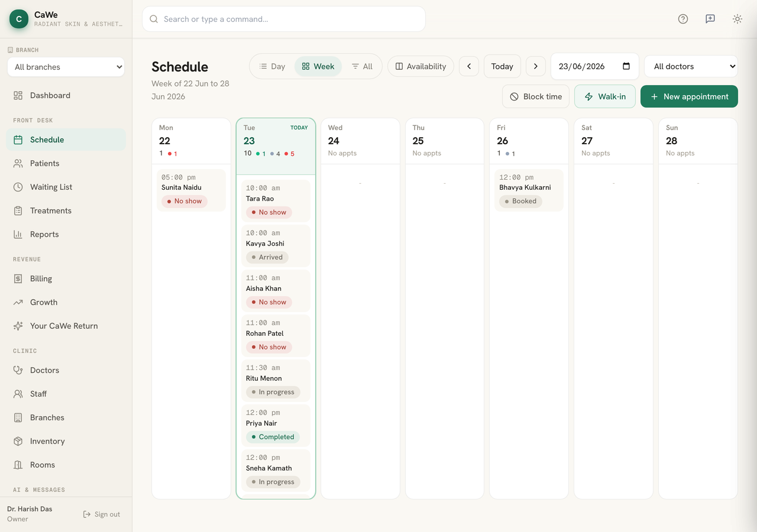Open Your CaWe Return page
Screen dimensions: 757x532
[x=66, y=326]
